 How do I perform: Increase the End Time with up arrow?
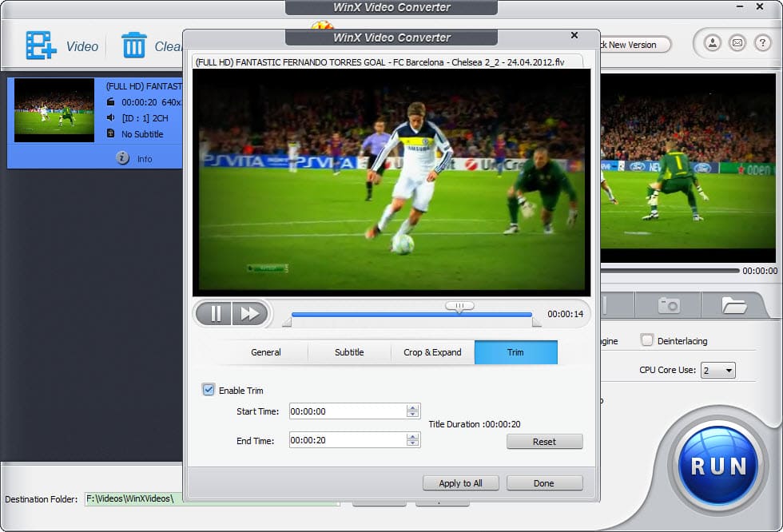[412, 437]
